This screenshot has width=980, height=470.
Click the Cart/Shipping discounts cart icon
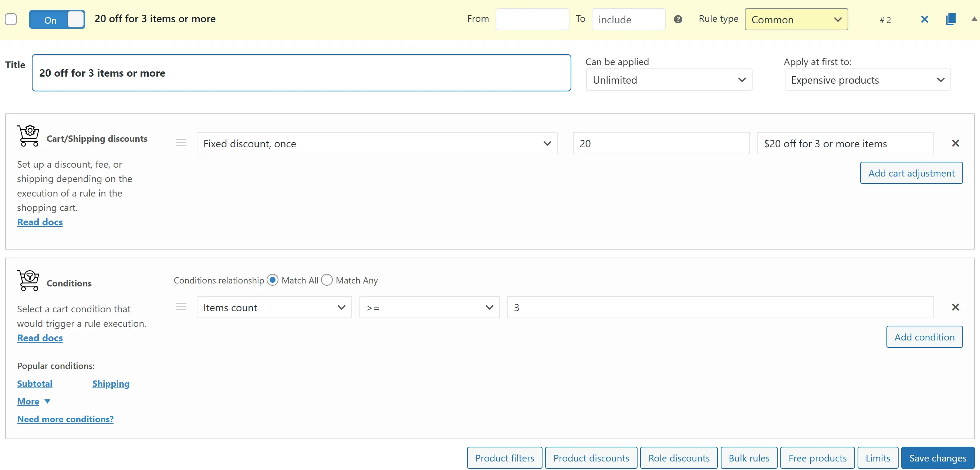[28, 136]
